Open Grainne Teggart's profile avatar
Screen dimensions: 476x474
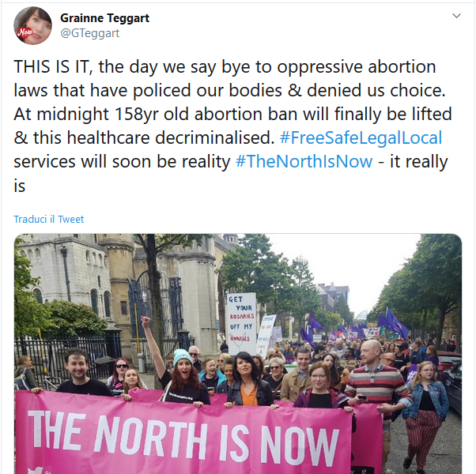(32, 26)
